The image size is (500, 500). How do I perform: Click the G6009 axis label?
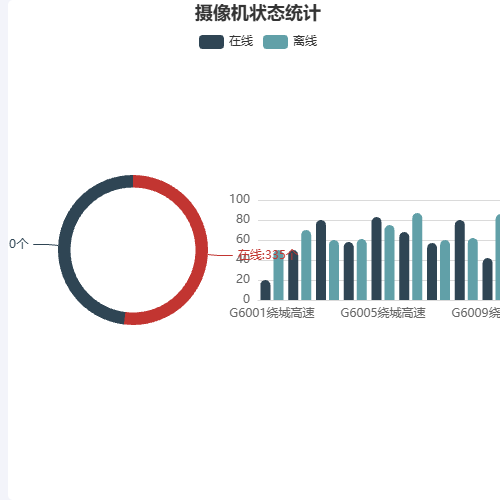pyautogui.click(x=476, y=313)
